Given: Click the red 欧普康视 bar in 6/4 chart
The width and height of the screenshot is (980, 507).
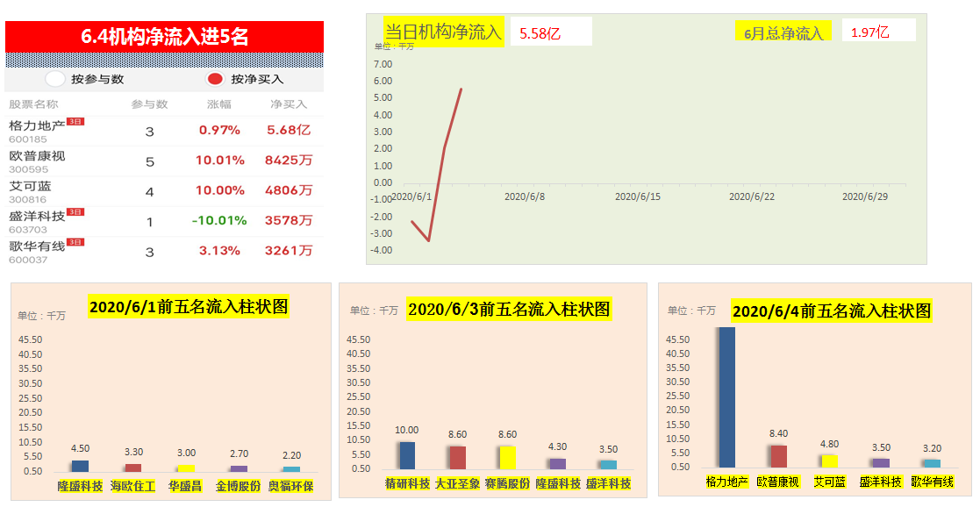Looking at the screenshot, I should pos(779,456).
